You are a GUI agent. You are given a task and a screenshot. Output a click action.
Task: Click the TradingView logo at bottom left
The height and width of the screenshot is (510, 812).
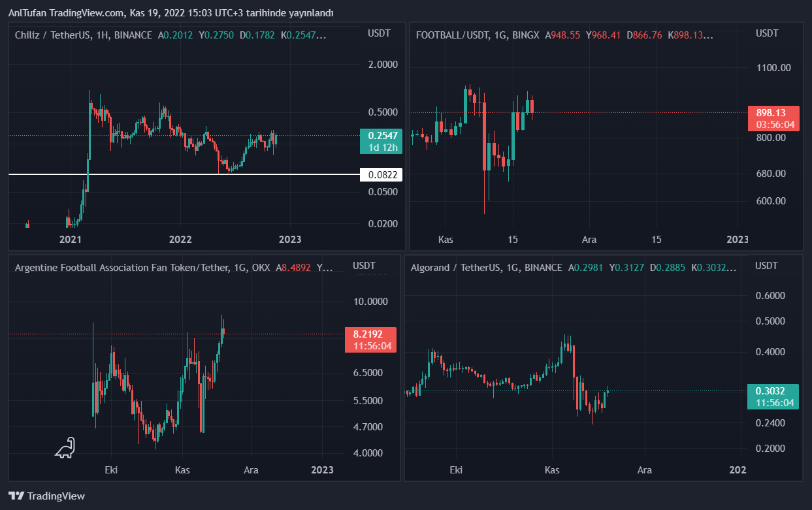click(46, 496)
